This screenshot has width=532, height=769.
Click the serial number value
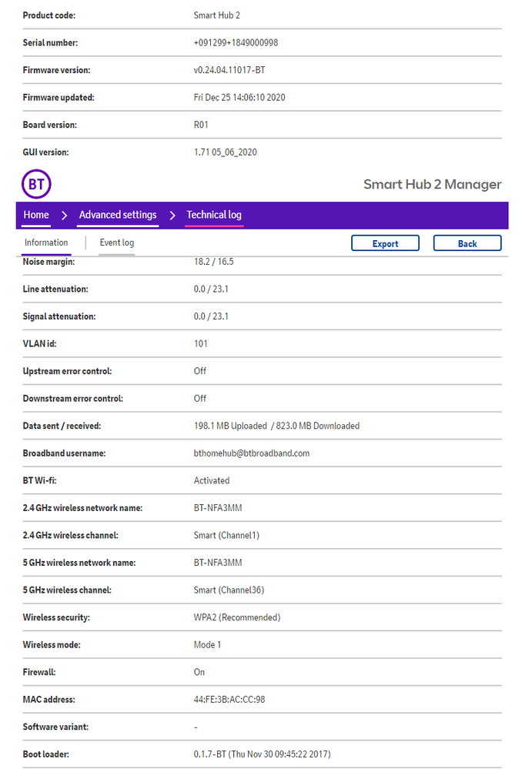point(236,43)
